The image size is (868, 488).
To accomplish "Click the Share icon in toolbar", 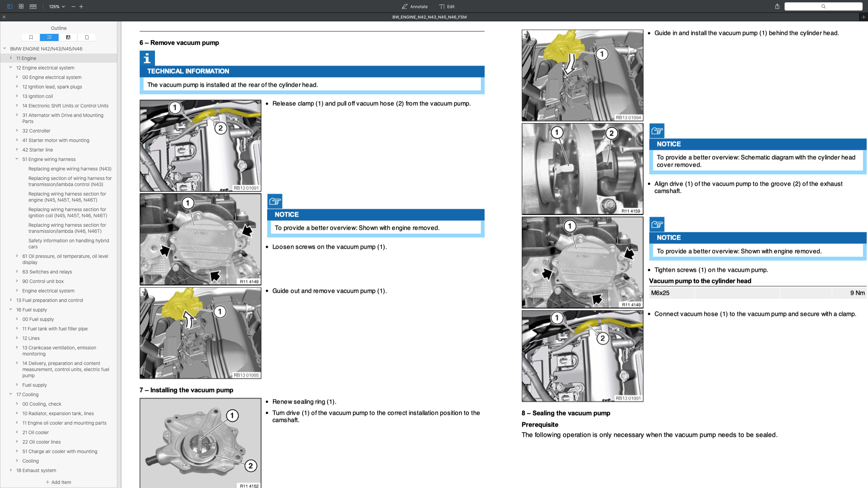I will [x=777, y=6].
